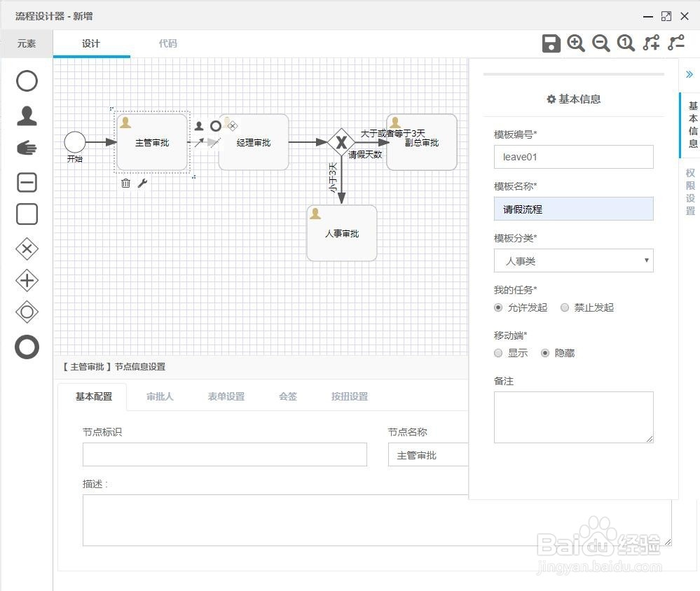
Task: Click the trash icon under 主管审批 node
Action: click(125, 183)
